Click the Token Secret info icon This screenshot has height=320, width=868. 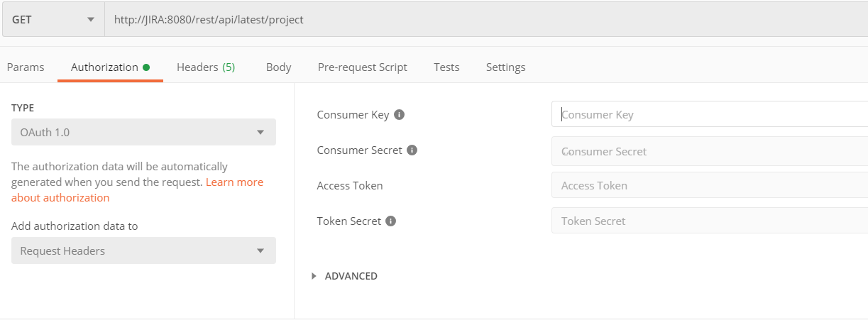click(390, 221)
